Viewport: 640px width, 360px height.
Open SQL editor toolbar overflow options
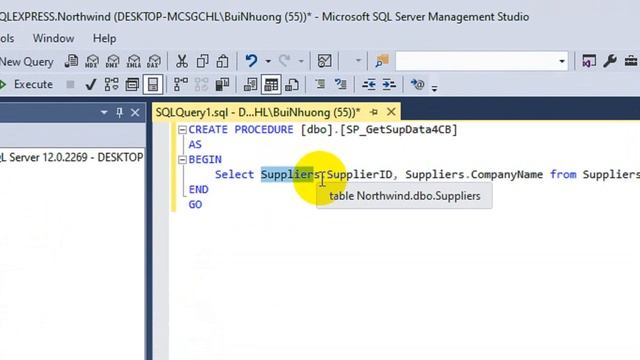[x=434, y=88]
